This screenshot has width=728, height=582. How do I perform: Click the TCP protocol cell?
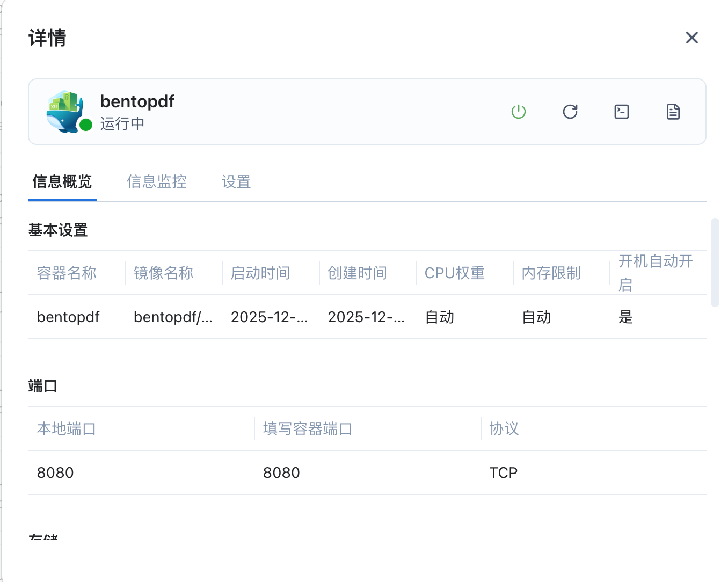pos(503,473)
